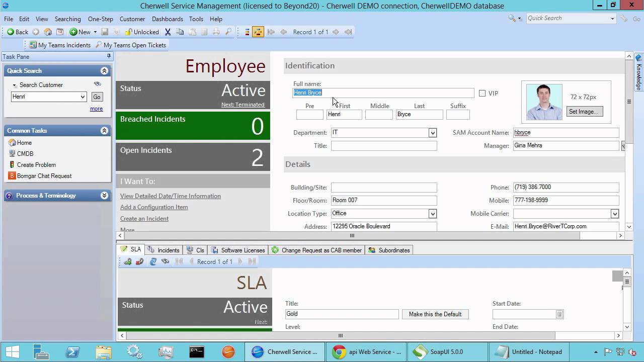Click the Add a Configuration Item link
The height and width of the screenshot is (362, 644).
(154, 207)
